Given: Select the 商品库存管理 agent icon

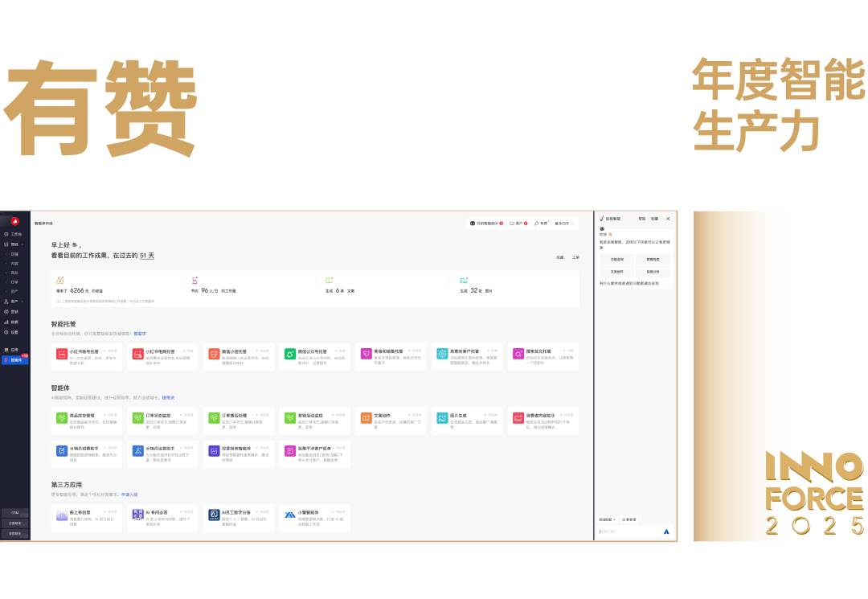Looking at the screenshot, I should pyautogui.click(x=62, y=418).
